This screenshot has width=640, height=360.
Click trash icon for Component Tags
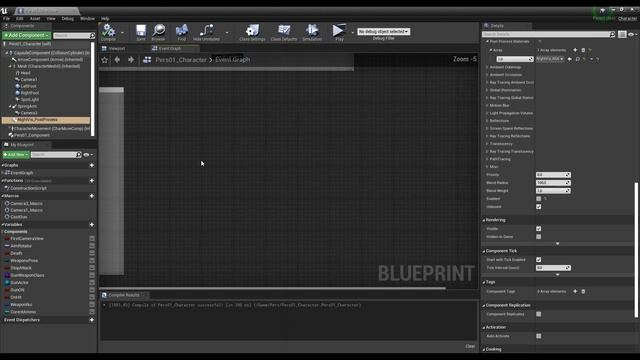pyautogui.click(x=583, y=291)
